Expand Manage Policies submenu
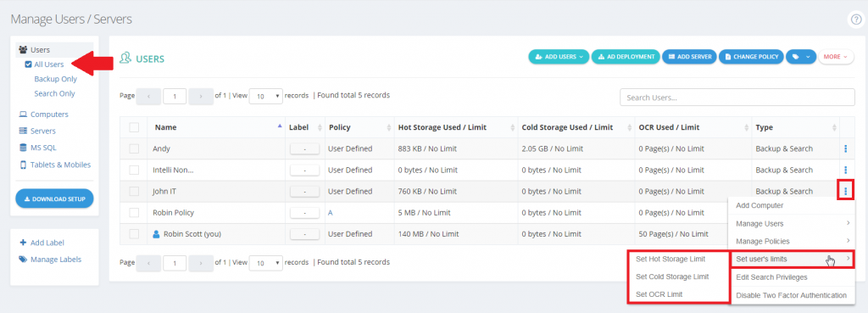868x313 pixels. 793,241
